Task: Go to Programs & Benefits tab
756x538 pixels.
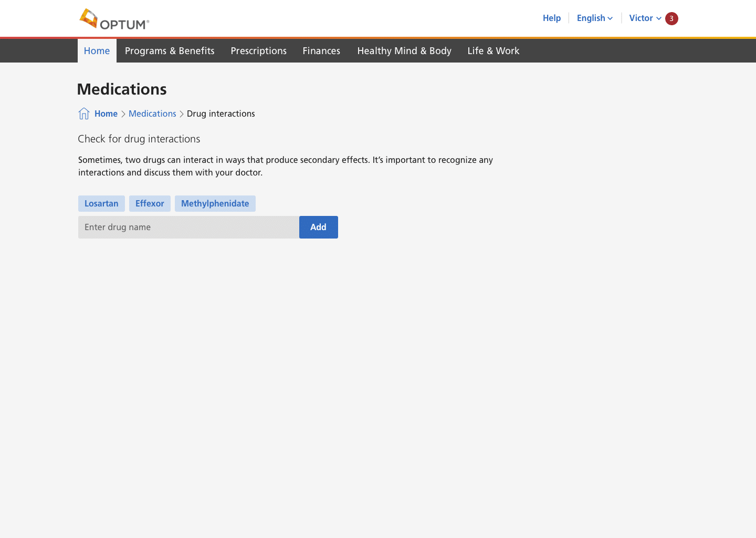Action: [x=170, y=51]
